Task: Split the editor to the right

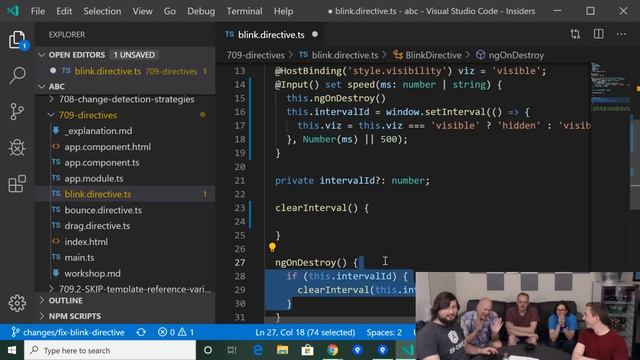Action: click(x=598, y=34)
